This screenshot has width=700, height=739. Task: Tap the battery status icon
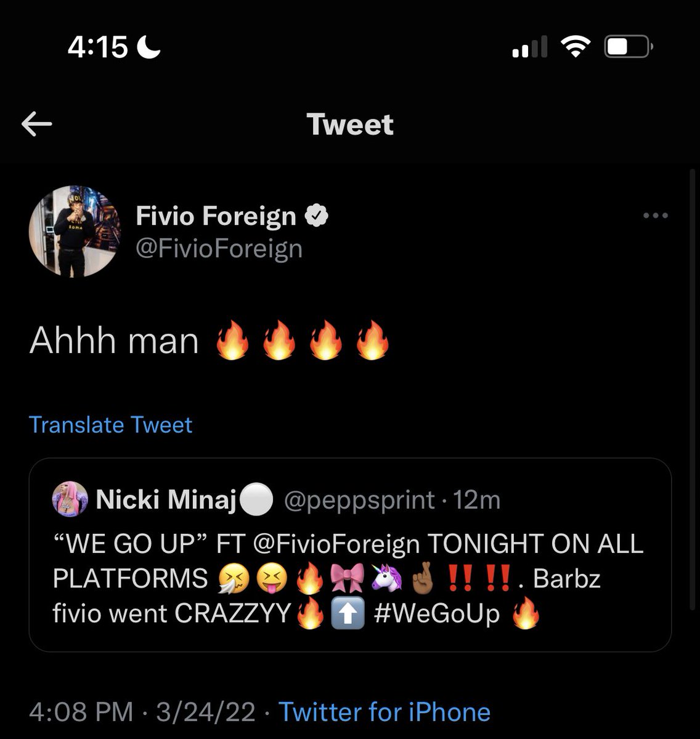(629, 47)
